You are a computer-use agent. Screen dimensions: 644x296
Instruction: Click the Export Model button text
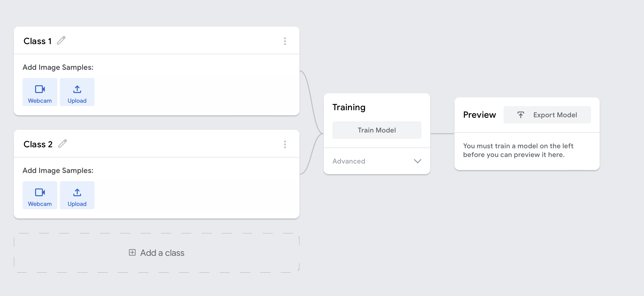click(555, 115)
